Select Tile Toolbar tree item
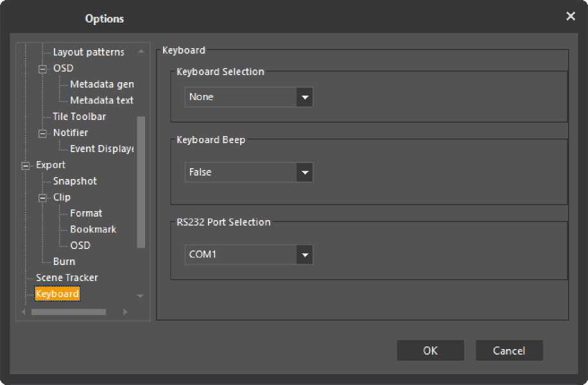 coord(79,117)
